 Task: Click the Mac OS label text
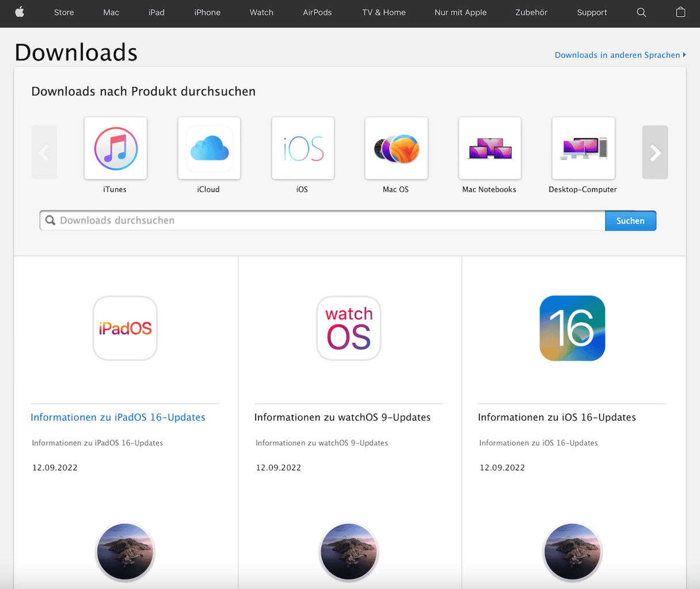(x=395, y=189)
